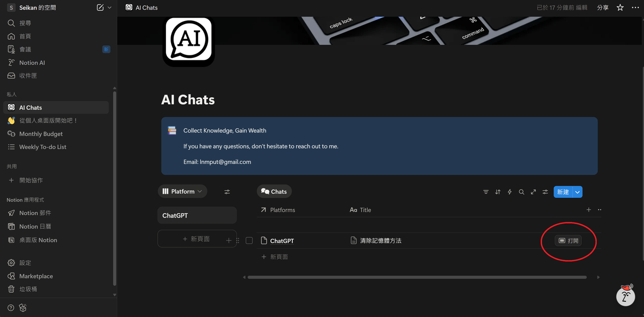Expand database to full page icon

coord(533,192)
